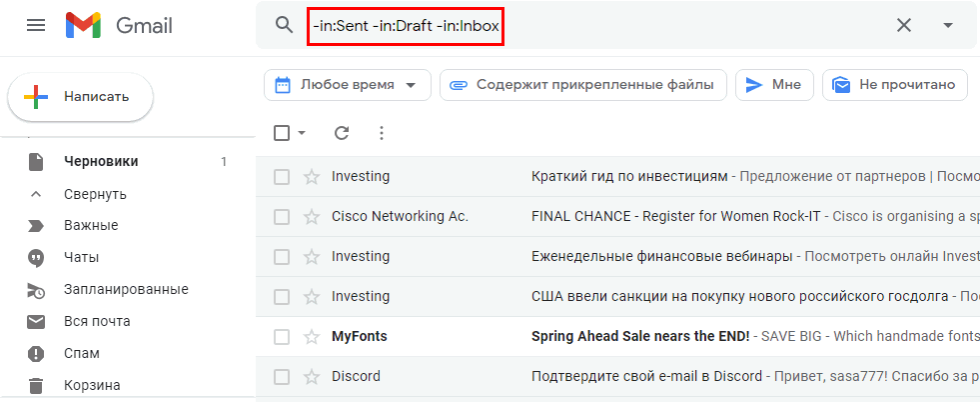
Task: Compose a new message with Написать
Action: point(80,97)
